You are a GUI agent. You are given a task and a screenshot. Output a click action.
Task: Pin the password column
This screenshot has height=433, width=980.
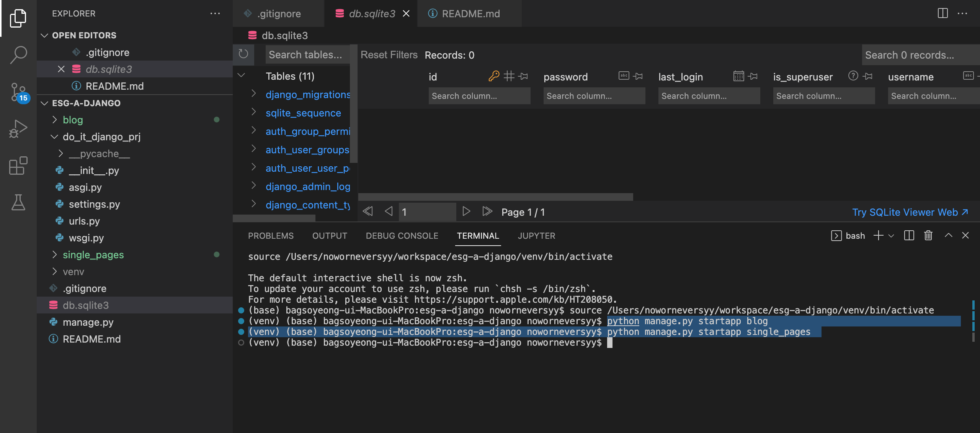[638, 76]
